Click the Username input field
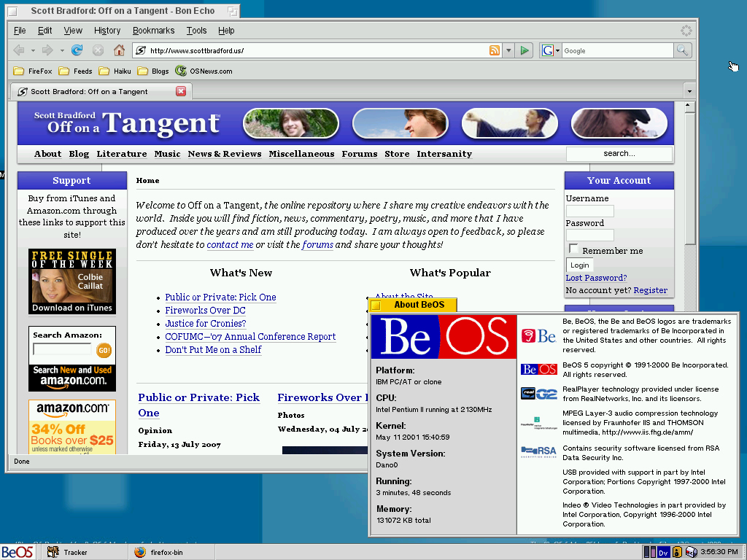Screen dimensions: 747x560 pos(589,211)
